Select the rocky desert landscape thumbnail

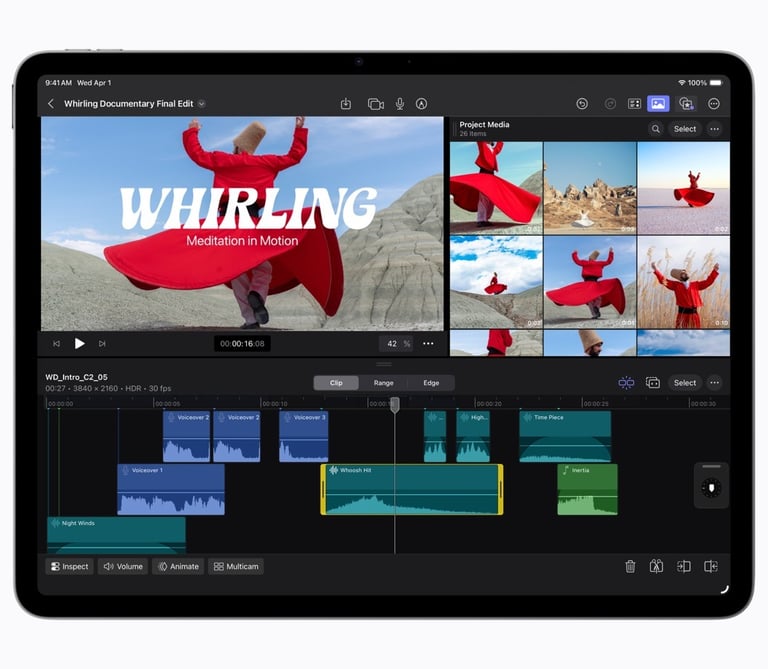pyautogui.click(x=590, y=188)
